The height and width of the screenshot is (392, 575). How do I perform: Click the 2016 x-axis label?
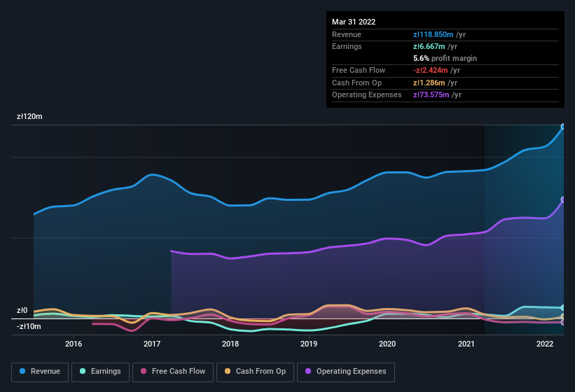click(x=74, y=344)
